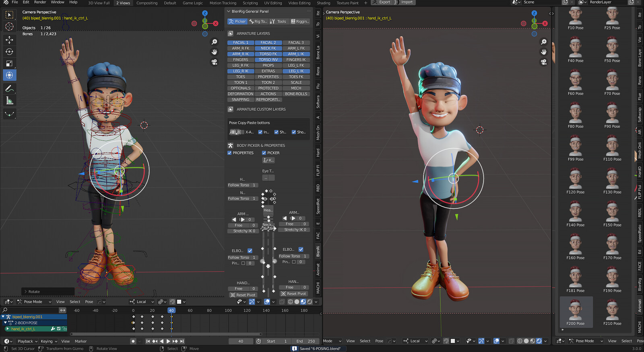Click the pan hand icon in right viewport
The width and height of the screenshot is (644, 352).
[544, 52]
